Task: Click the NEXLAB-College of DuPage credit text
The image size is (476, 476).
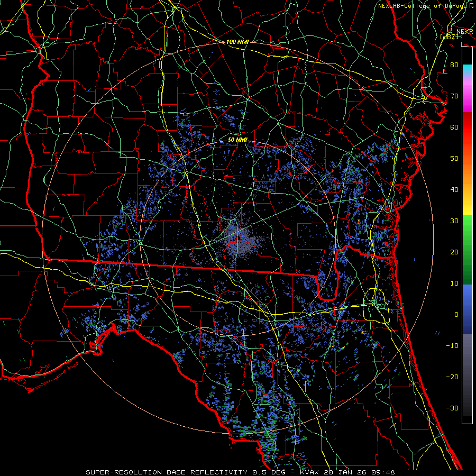Action: tap(425, 6)
